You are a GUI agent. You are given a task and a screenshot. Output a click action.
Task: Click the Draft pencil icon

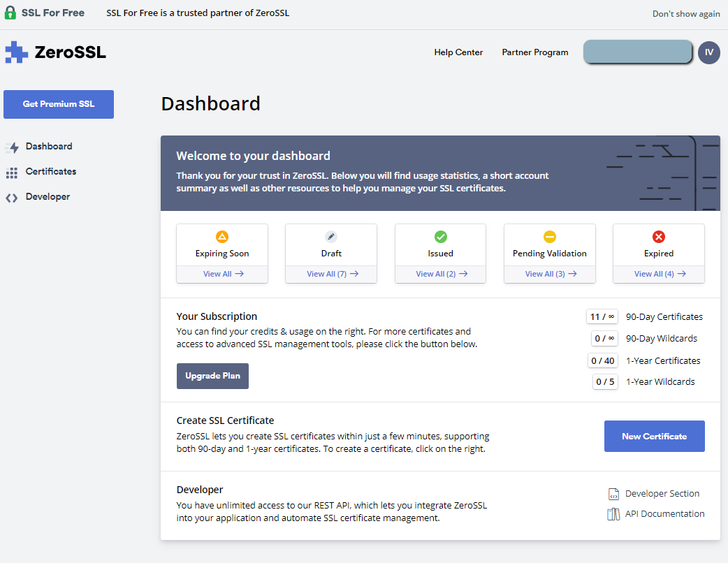331,237
